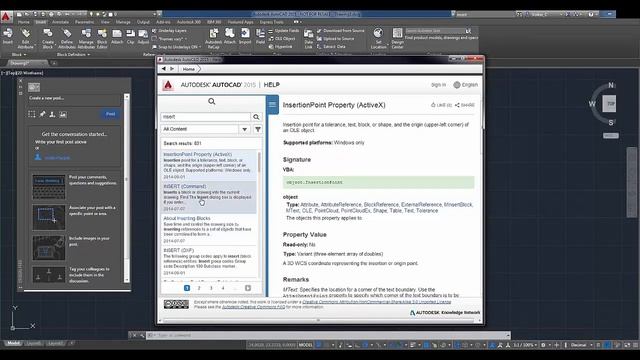Open the Decimal units dropdown
640x360 pixels.
pos(581,345)
